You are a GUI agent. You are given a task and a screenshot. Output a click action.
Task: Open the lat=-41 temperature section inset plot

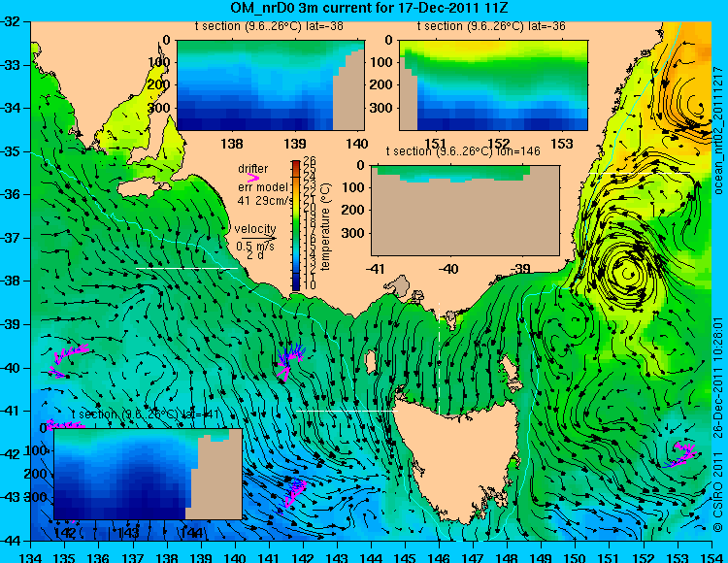149,474
